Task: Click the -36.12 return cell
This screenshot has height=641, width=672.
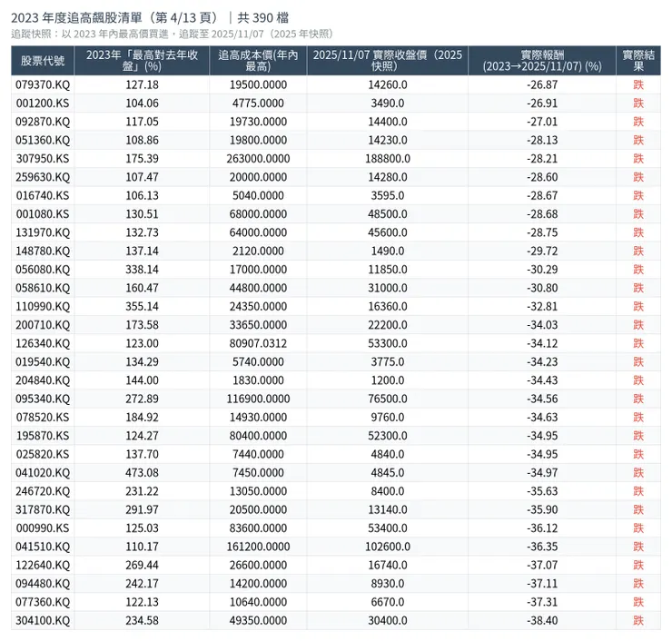Action: point(542,528)
